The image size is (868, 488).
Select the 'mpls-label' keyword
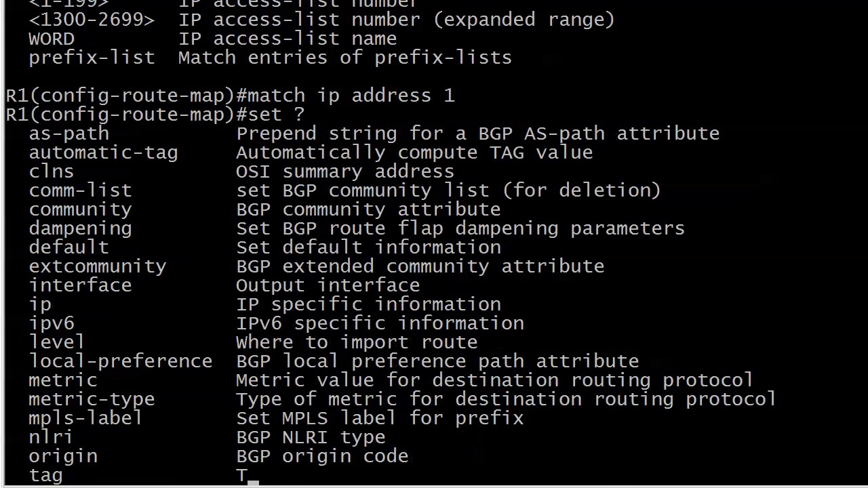pyautogui.click(x=85, y=418)
